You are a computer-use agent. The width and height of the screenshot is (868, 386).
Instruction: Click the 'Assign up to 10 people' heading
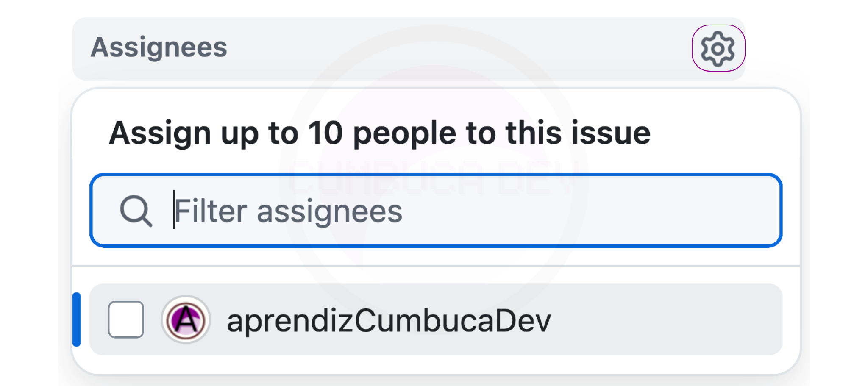point(379,133)
